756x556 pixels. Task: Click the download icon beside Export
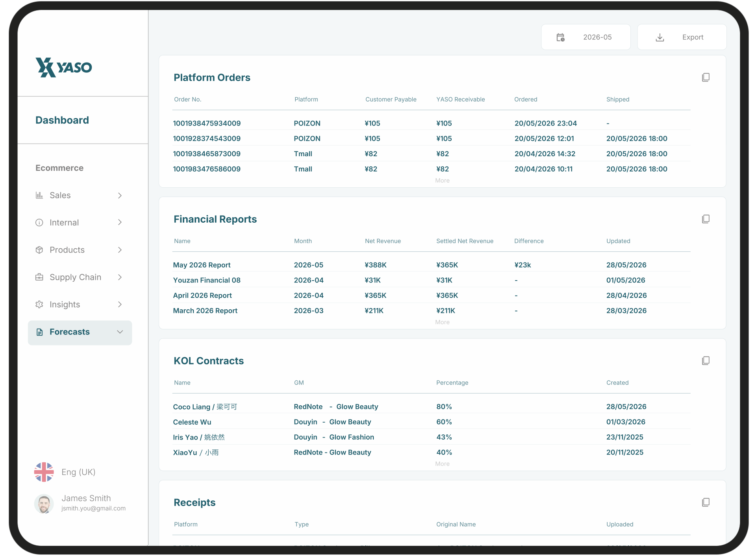660,37
